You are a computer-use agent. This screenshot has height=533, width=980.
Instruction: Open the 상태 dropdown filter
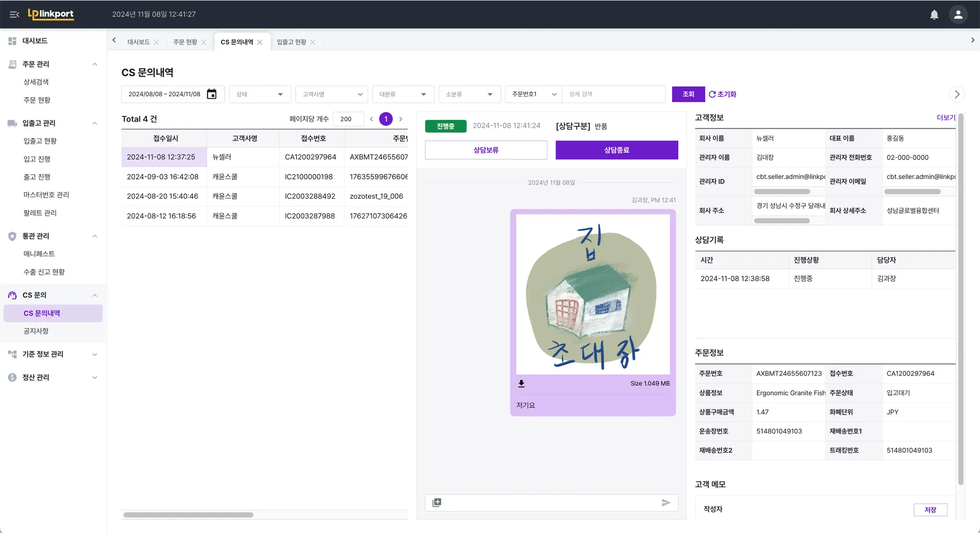tap(260, 94)
